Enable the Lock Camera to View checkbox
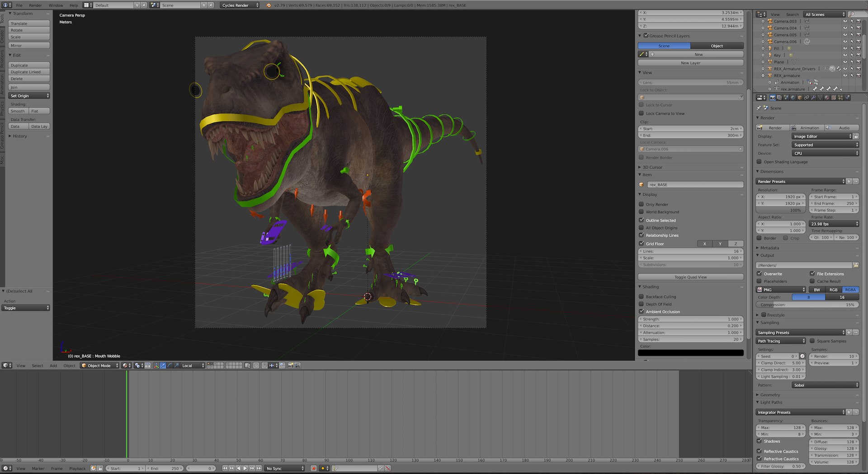Image resolution: width=868 pixels, height=474 pixels. coord(641,113)
